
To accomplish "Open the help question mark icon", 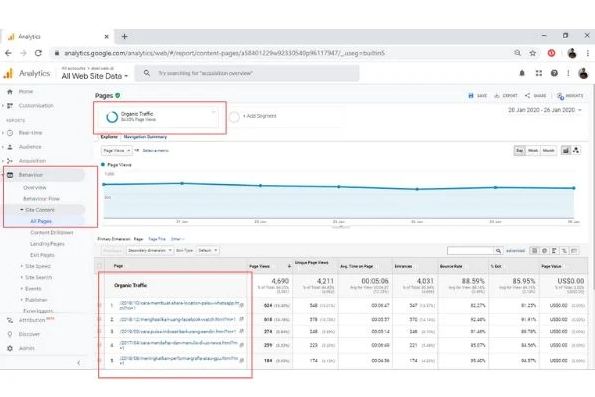I will click(x=554, y=73).
